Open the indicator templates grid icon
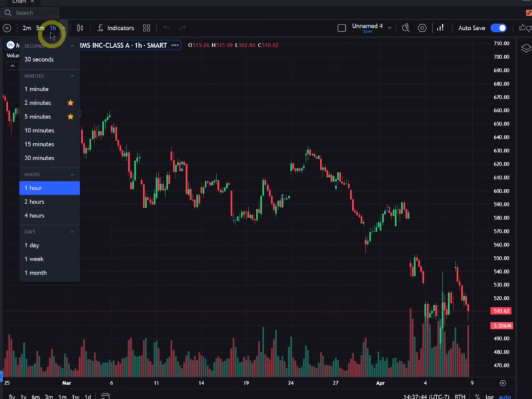The image size is (532, 399). pyautogui.click(x=146, y=28)
